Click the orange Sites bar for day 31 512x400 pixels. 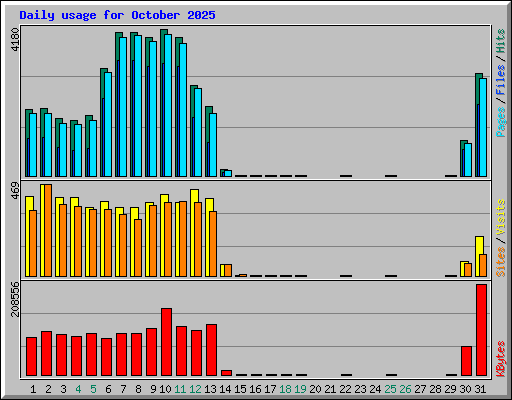click(x=483, y=265)
